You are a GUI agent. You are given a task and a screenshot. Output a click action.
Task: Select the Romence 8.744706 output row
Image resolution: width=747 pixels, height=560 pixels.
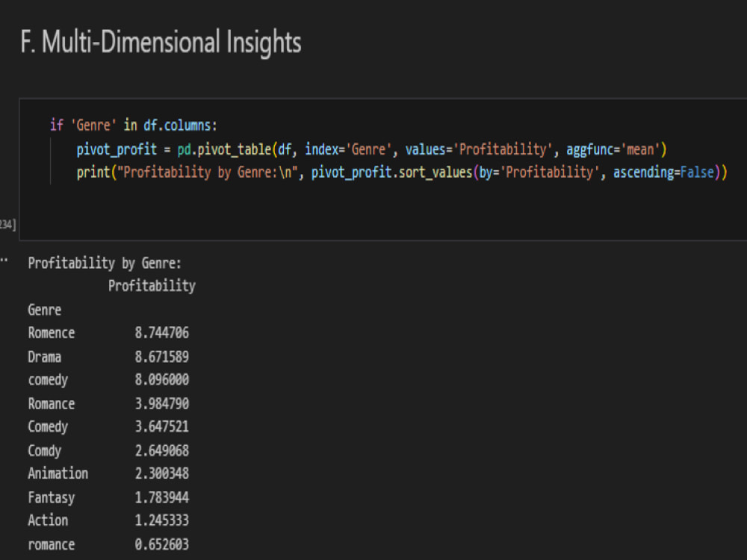[108, 333]
